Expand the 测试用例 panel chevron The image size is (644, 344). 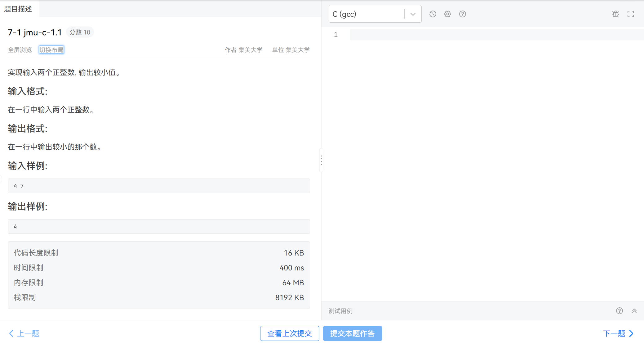pyautogui.click(x=634, y=311)
